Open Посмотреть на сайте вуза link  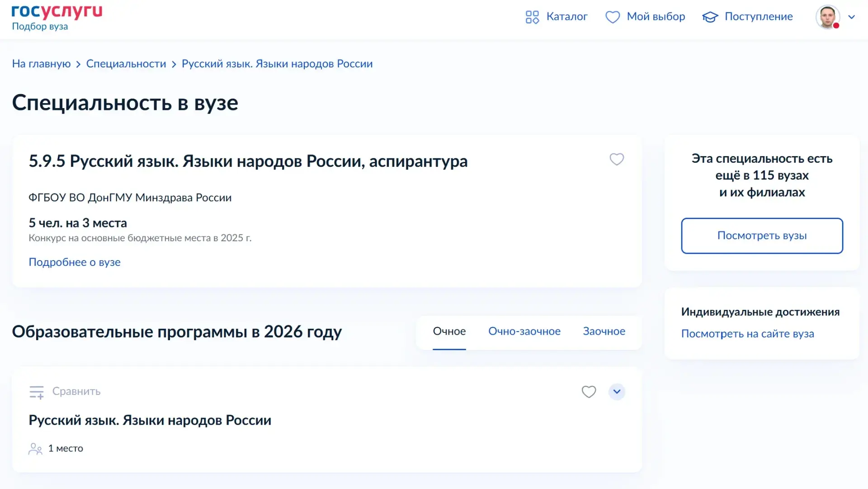pos(747,334)
